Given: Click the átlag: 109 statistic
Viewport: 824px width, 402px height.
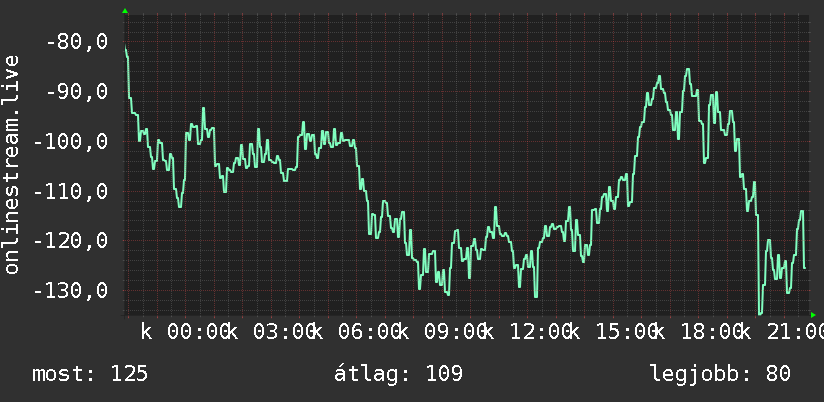Looking at the screenshot, I should [x=398, y=374].
